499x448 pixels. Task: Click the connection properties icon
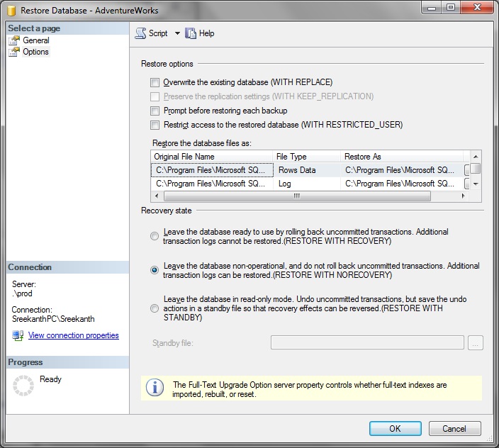18,335
